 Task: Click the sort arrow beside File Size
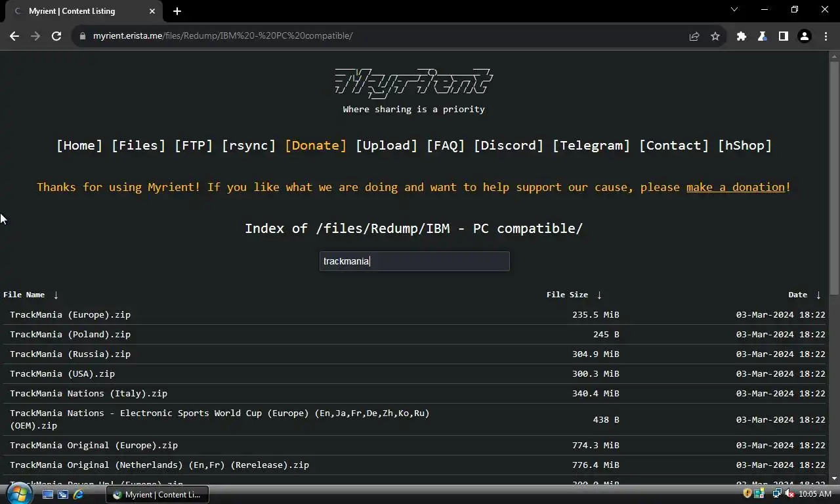click(x=599, y=295)
